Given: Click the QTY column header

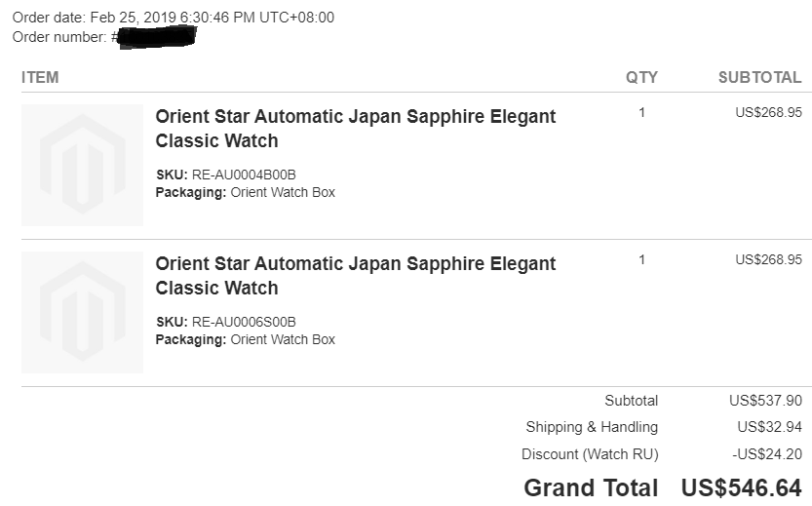Looking at the screenshot, I should [x=641, y=77].
